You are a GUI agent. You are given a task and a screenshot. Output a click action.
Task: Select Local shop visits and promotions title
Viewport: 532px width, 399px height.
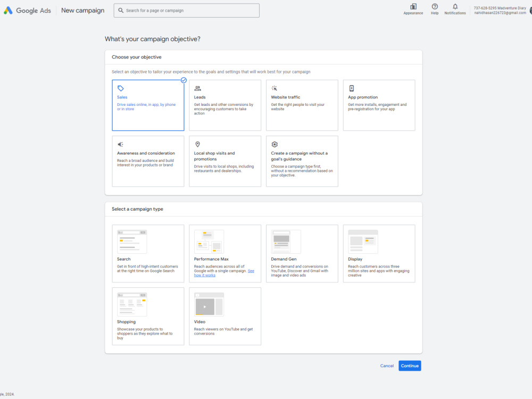(214, 156)
